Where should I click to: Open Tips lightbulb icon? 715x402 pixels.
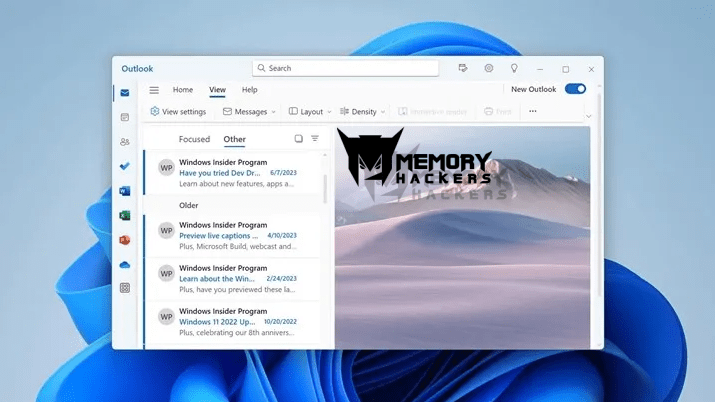pos(514,68)
